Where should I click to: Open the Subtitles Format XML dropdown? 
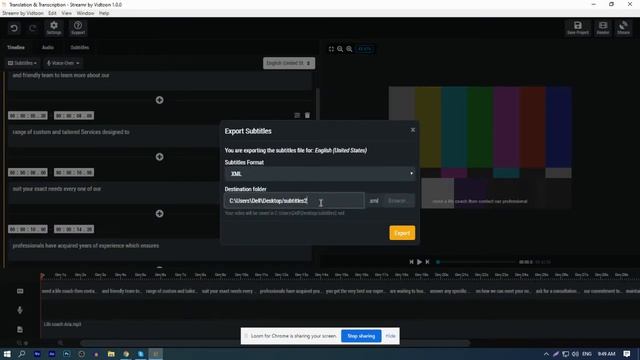[x=320, y=174]
